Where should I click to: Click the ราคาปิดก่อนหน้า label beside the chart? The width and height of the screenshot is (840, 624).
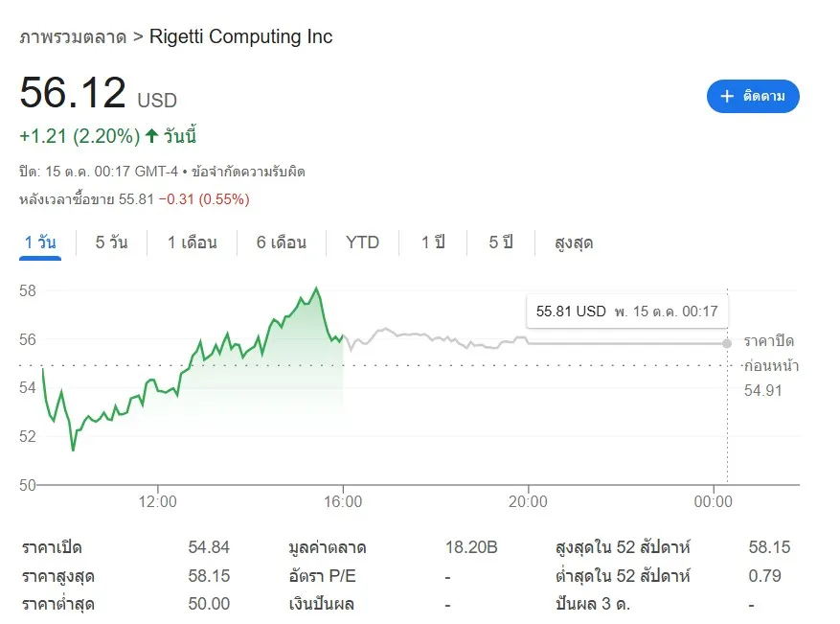[771, 354]
